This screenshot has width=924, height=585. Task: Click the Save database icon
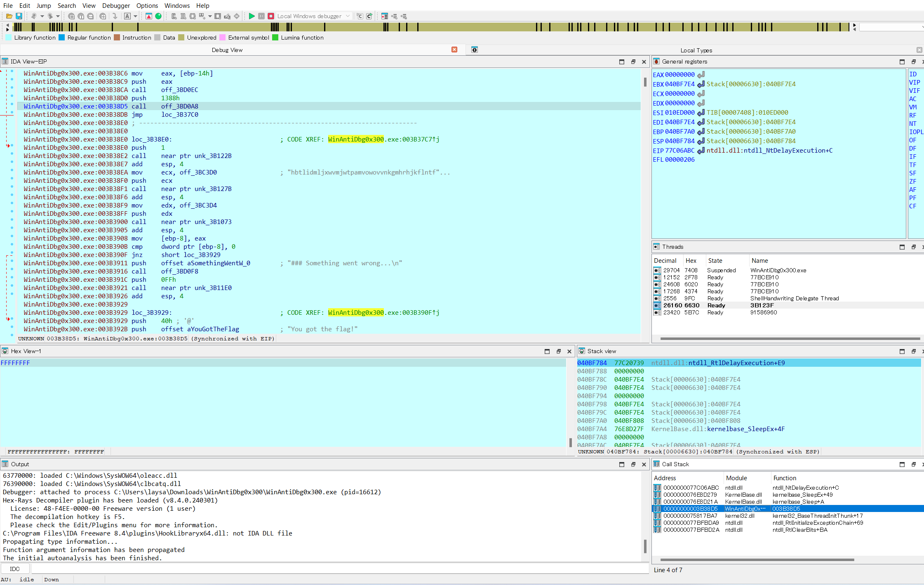(19, 16)
